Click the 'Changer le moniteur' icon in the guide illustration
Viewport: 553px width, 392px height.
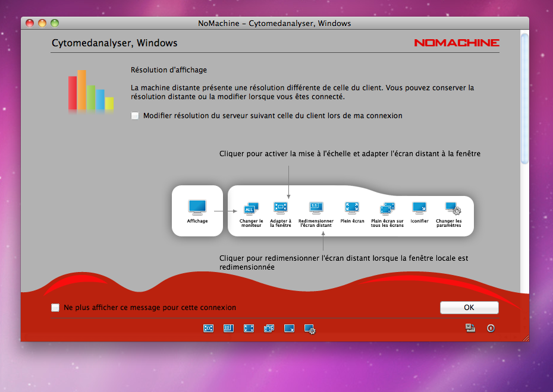[251, 208]
